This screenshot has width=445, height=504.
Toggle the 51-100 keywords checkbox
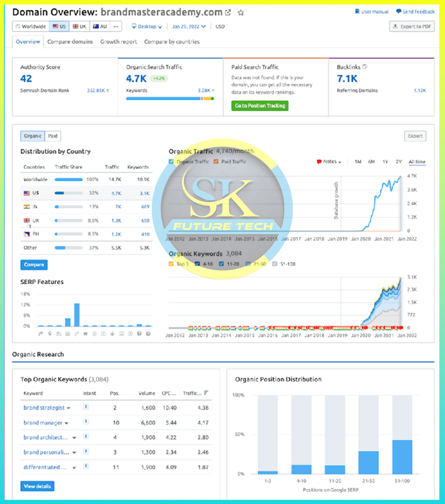(x=275, y=264)
